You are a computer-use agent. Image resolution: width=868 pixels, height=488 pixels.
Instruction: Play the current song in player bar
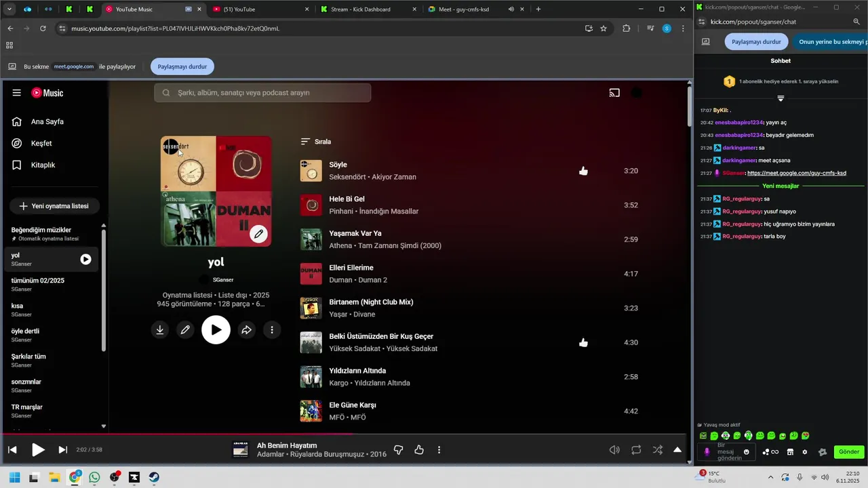point(38,449)
